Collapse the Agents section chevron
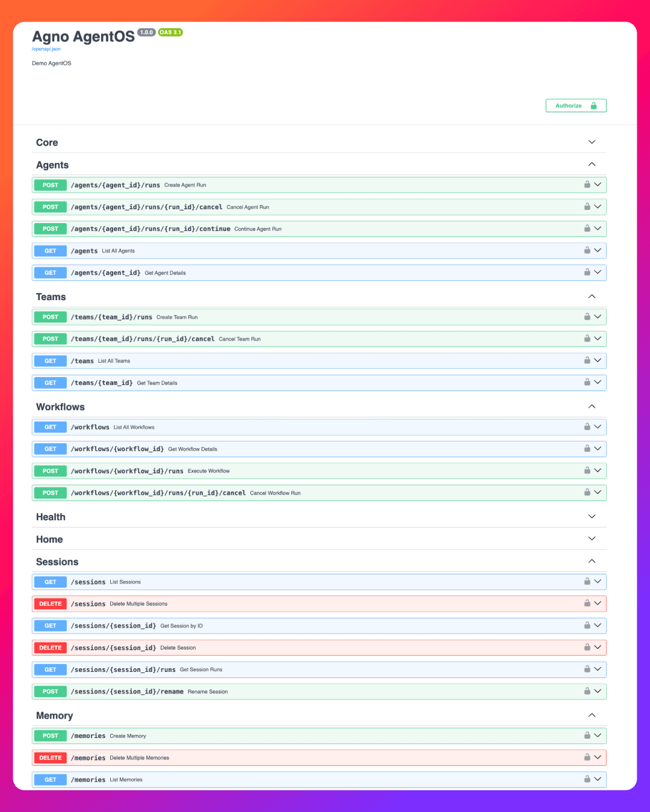The image size is (650, 812). coord(592,165)
